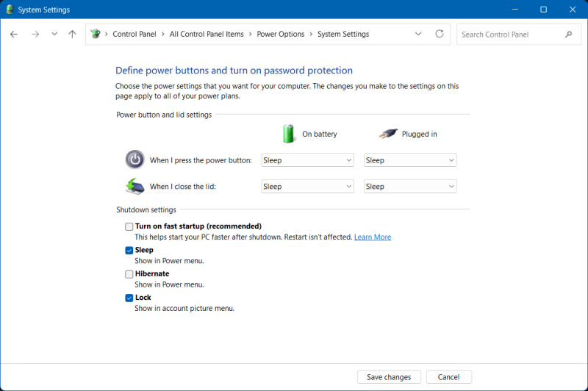Uncheck the Sleep checkbox

(129, 250)
